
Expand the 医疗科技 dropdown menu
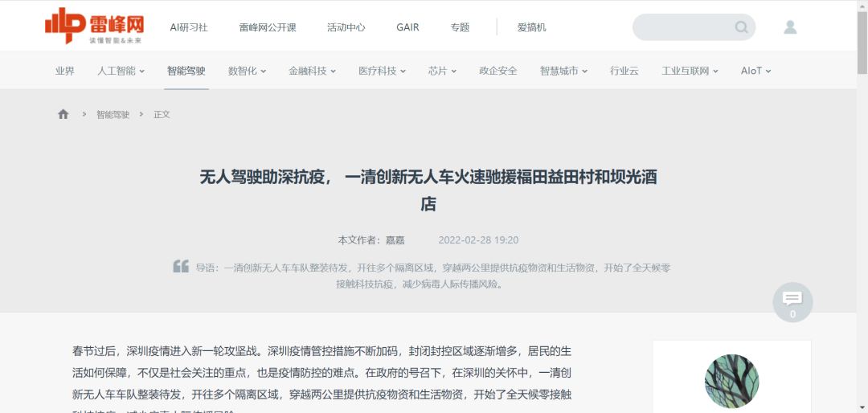pos(382,71)
